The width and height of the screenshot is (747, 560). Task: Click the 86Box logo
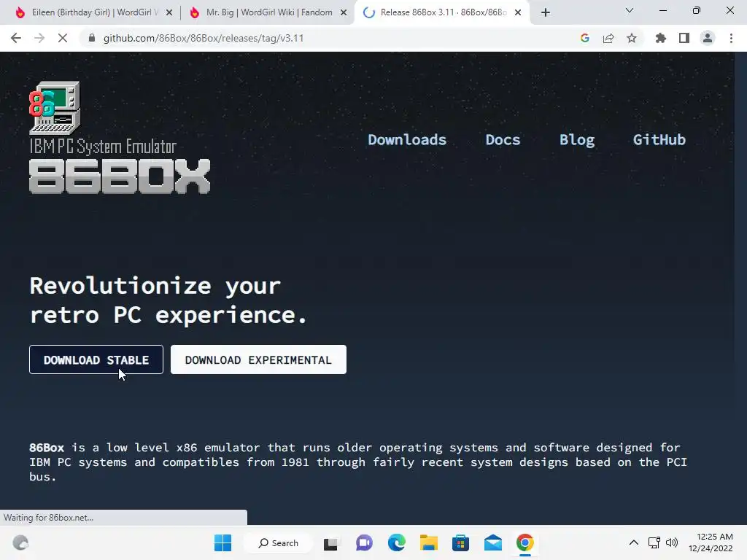120,138
